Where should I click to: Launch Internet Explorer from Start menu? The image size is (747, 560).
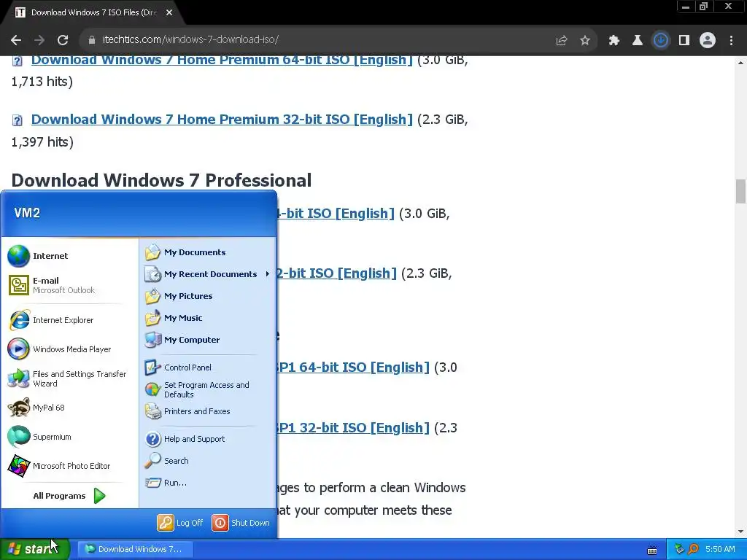point(70,320)
